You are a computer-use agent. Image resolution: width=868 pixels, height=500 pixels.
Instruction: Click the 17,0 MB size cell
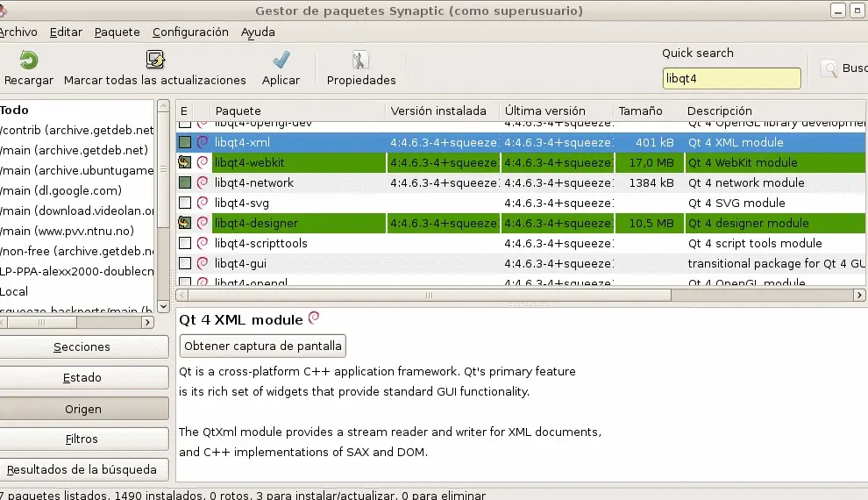pyautogui.click(x=651, y=162)
